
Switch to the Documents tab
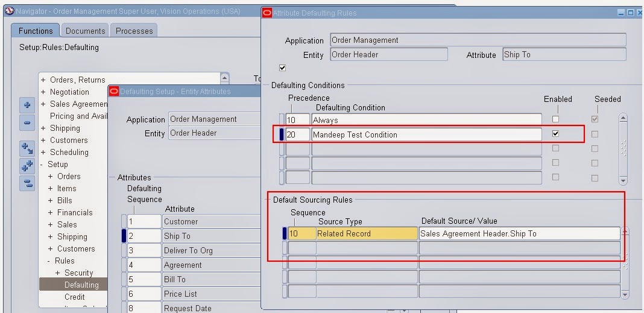click(86, 31)
